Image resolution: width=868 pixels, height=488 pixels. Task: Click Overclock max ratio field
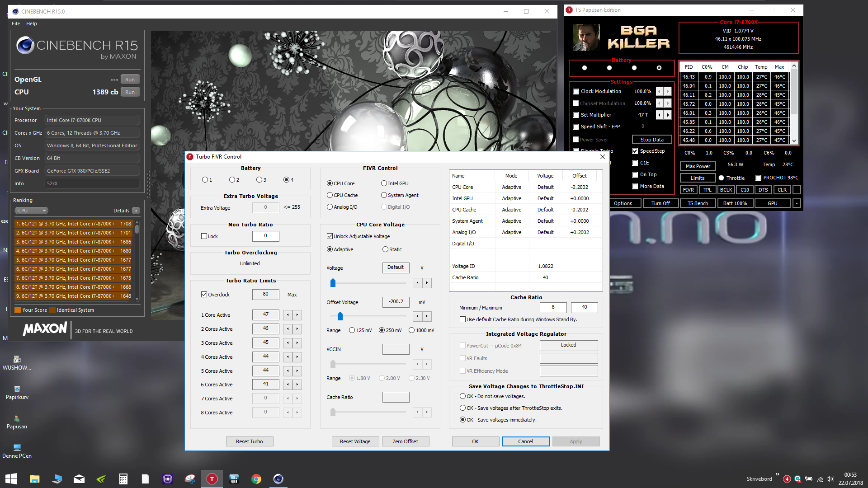point(265,294)
